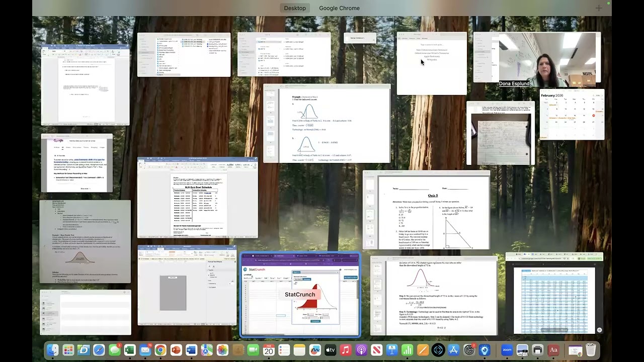This screenshot has height=362, width=644.
Task: Open Launchpad from the Dock
Action: pyautogui.click(x=68, y=350)
